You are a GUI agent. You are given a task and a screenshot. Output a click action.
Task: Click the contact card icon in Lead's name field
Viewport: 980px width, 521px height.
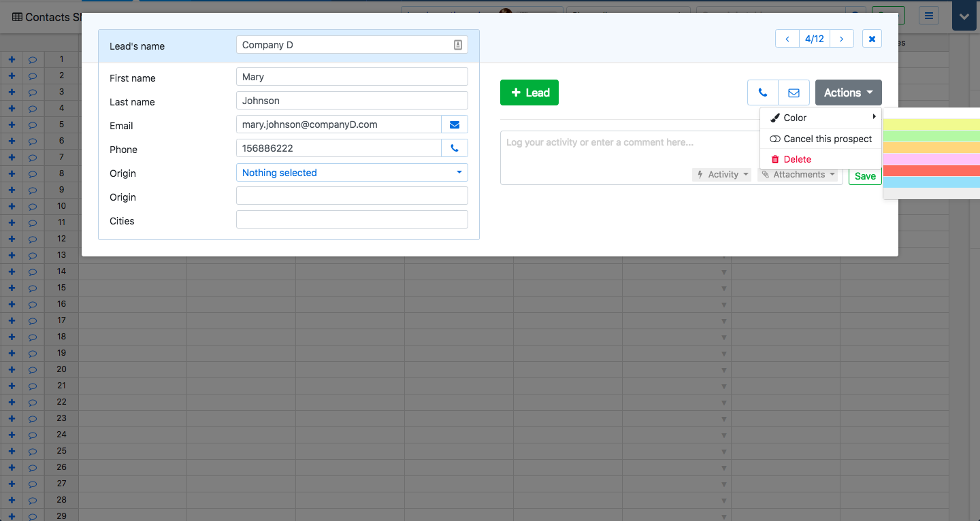coord(458,45)
